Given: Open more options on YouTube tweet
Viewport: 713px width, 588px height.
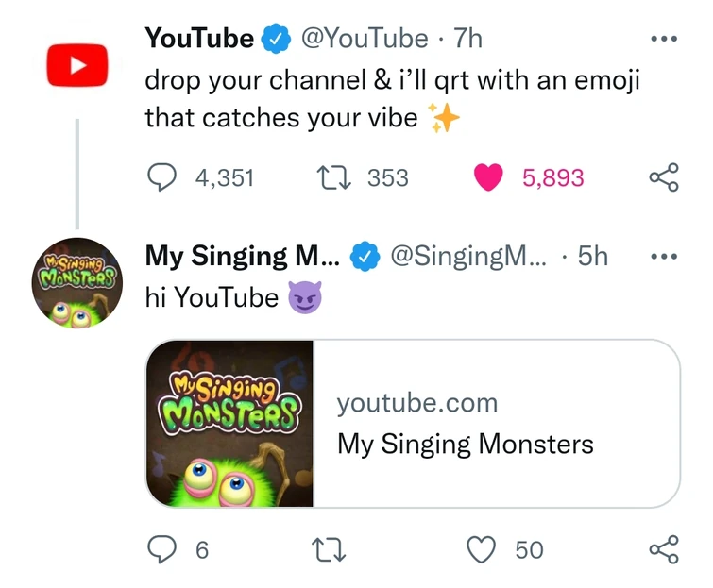Looking at the screenshot, I should click(664, 40).
